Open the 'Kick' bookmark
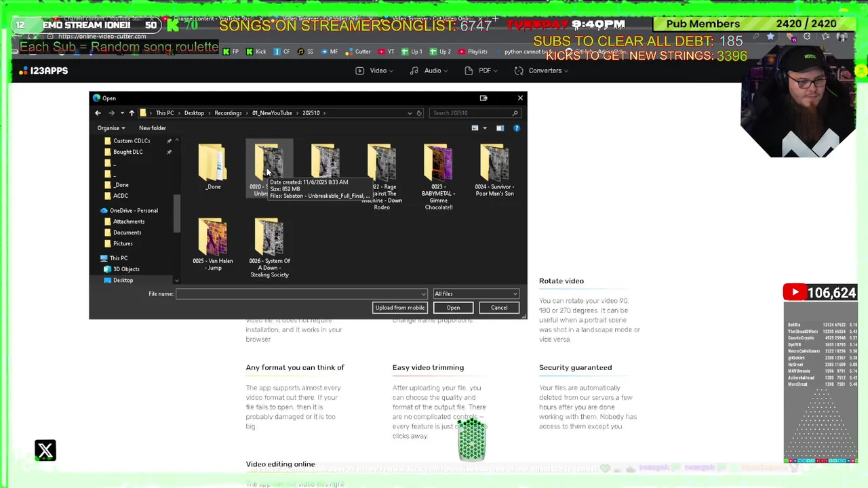The width and height of the screenshot is (868, 488). click(x=256, y=52)
